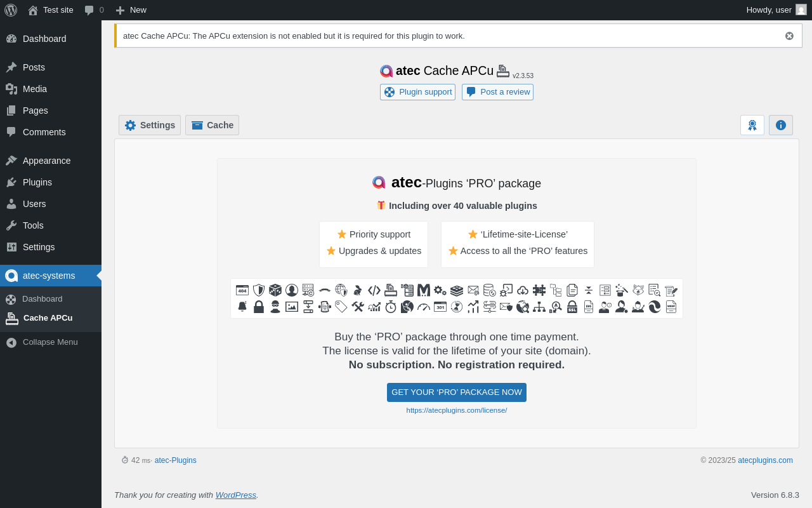Click the speedometer gauge plugin icon
This screenshot has height=508, width=812.
tap(424, 307)
